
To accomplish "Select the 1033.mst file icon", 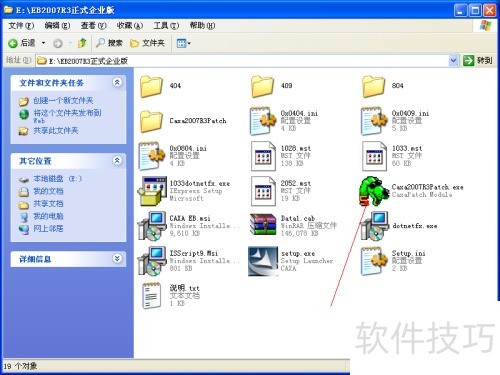I will point(374,156).
